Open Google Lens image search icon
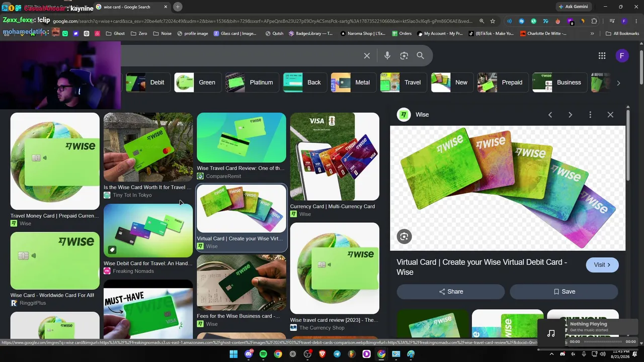Viewport: 644px width, 362px height. [404, 56]
